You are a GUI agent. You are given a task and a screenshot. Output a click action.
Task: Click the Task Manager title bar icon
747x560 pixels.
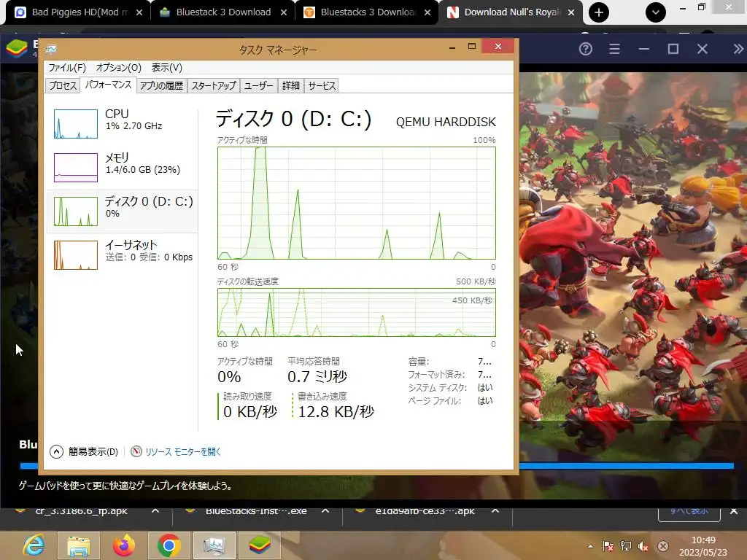(51, 49)
